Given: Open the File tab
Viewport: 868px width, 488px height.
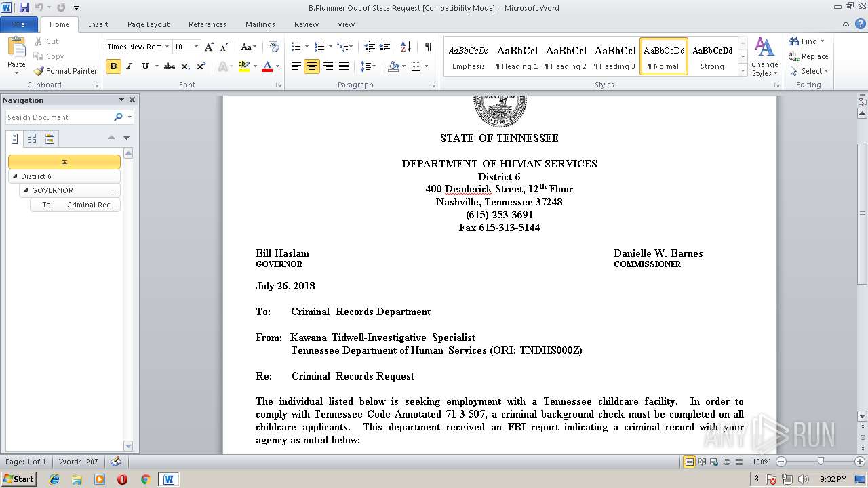Looking at the screenshot, I should (x=19, y=24).
